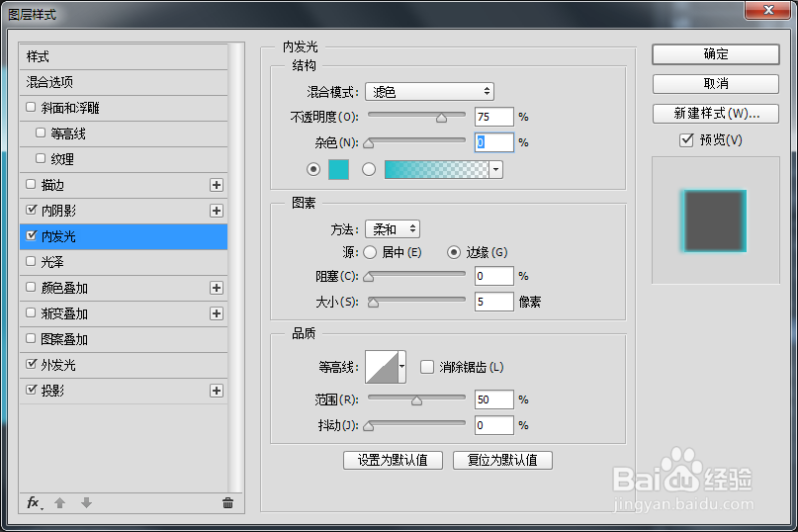Click 新建样式(W)... button
This screenshot has height=532, width=798.
[716, 113]
